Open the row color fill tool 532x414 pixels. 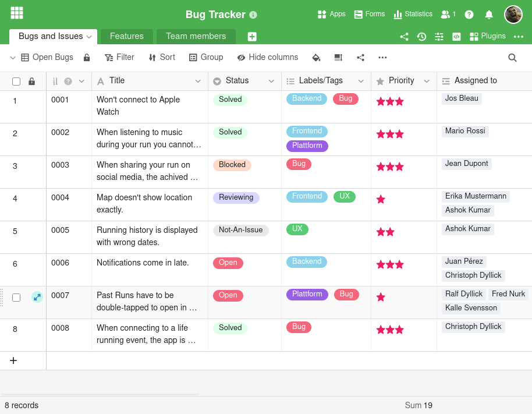(x=316, y=57)
